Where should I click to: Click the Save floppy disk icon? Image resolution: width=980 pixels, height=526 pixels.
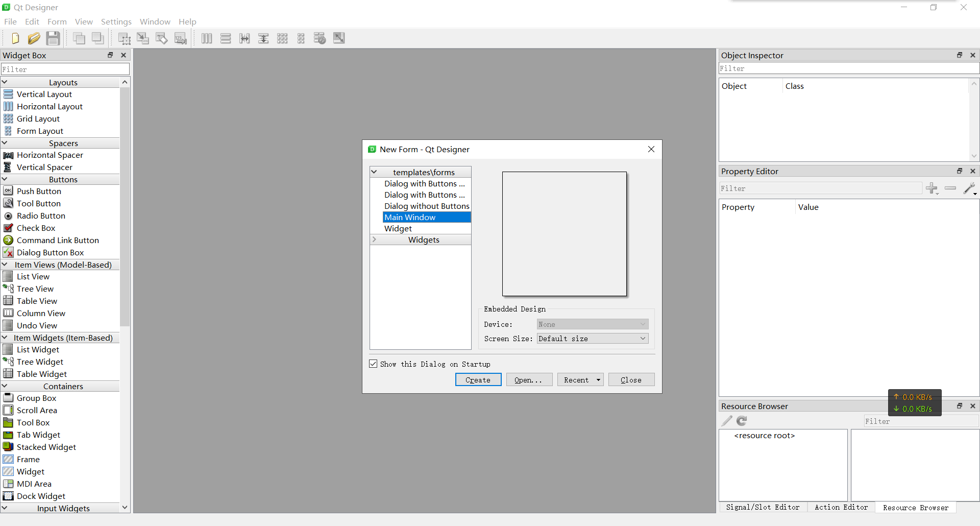[53, 38]
